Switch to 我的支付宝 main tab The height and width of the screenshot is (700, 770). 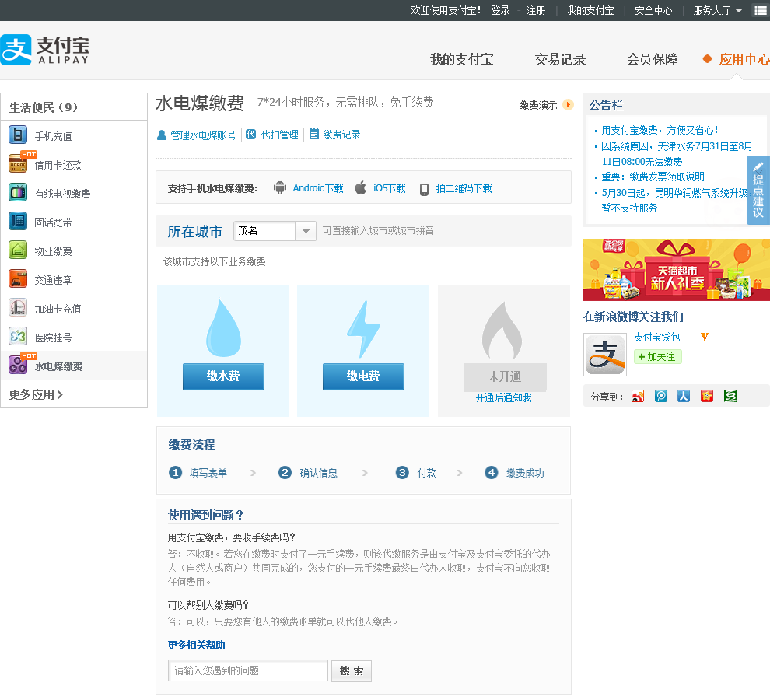tap(461, 59)
